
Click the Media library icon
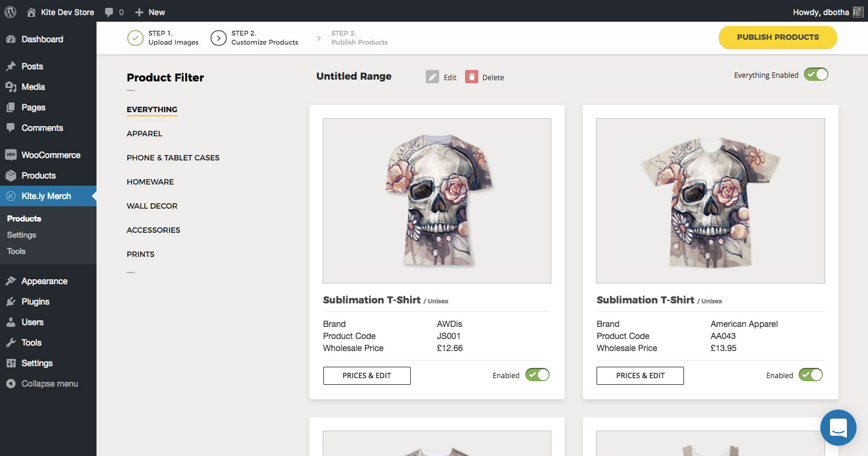tap(11, 87)
